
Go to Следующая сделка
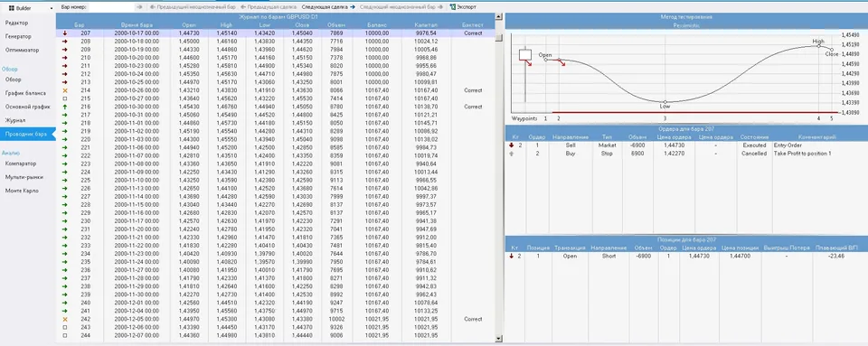[x=328, y=7]
